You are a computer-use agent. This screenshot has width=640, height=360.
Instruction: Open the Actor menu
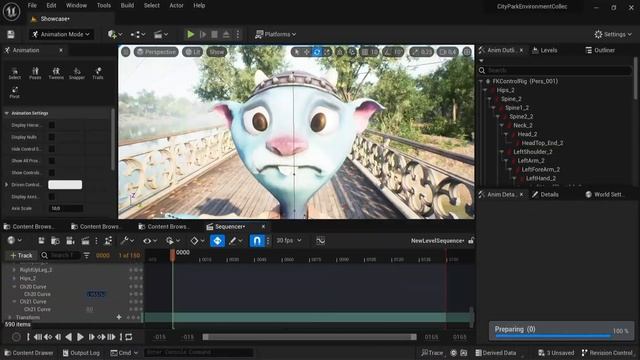click(x=176, y=5)
